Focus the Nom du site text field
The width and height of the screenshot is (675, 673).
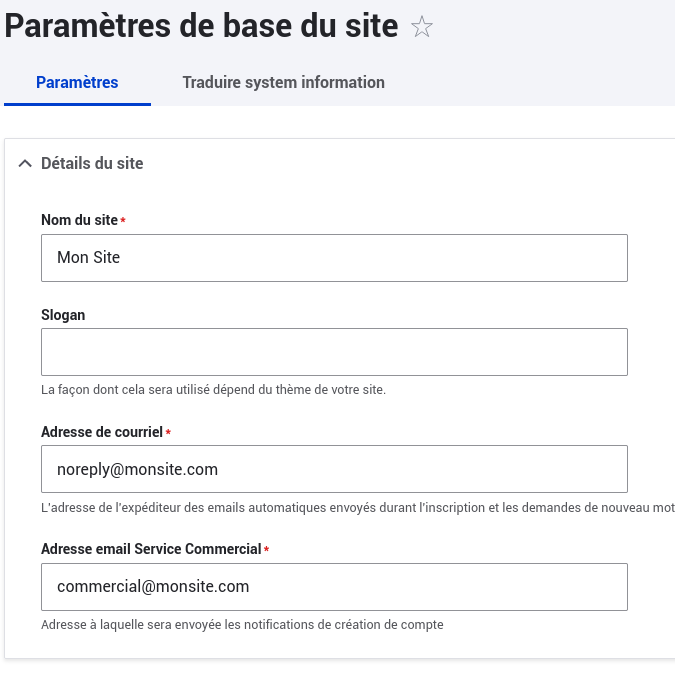pyautogui.click(x=334, y=258)
